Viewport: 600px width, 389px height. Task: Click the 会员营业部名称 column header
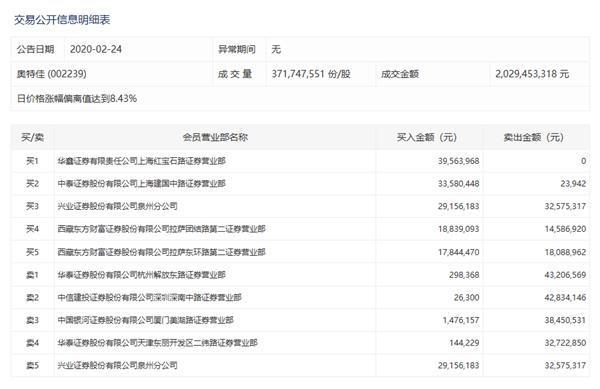[215, 137]
